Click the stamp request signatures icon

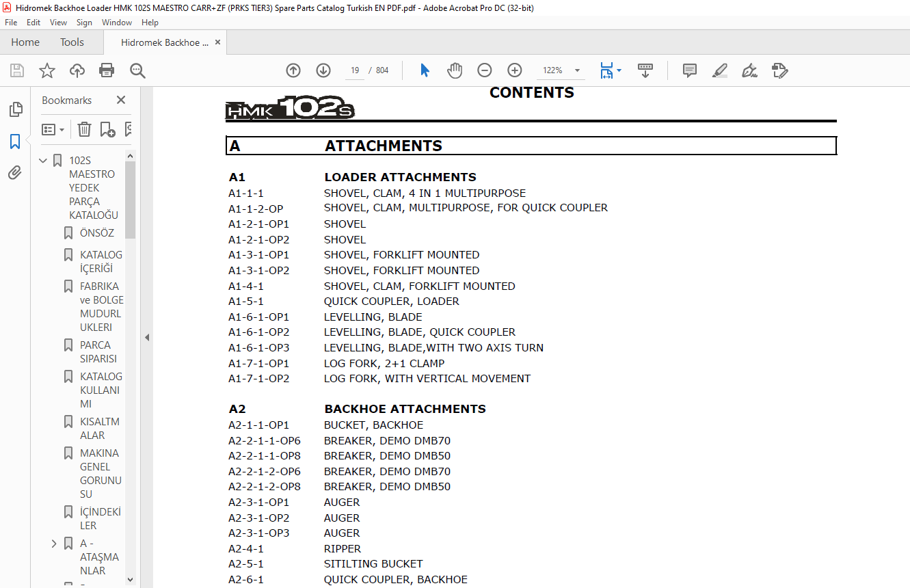click(x=779, y=70)
